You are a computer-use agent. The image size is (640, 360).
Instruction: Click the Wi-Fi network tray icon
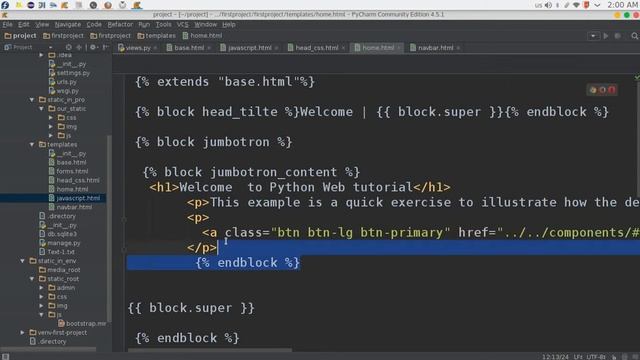tap(576, 5)
